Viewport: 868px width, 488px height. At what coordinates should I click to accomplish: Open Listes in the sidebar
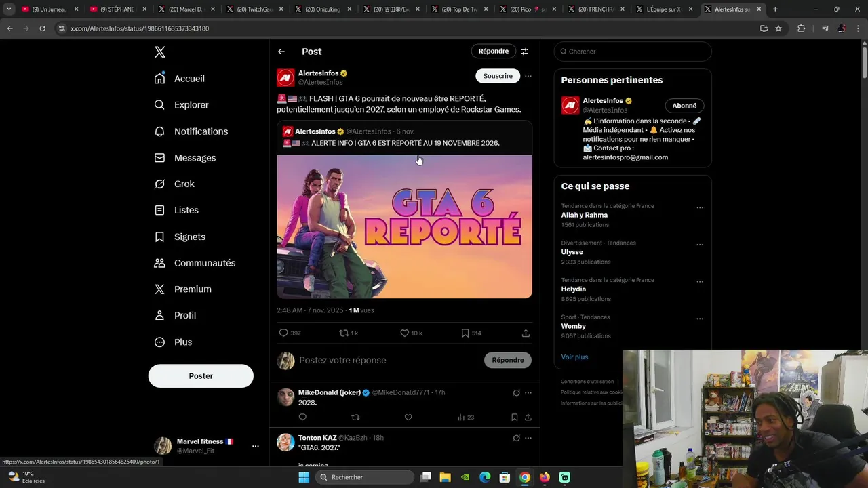click(176, 210)
